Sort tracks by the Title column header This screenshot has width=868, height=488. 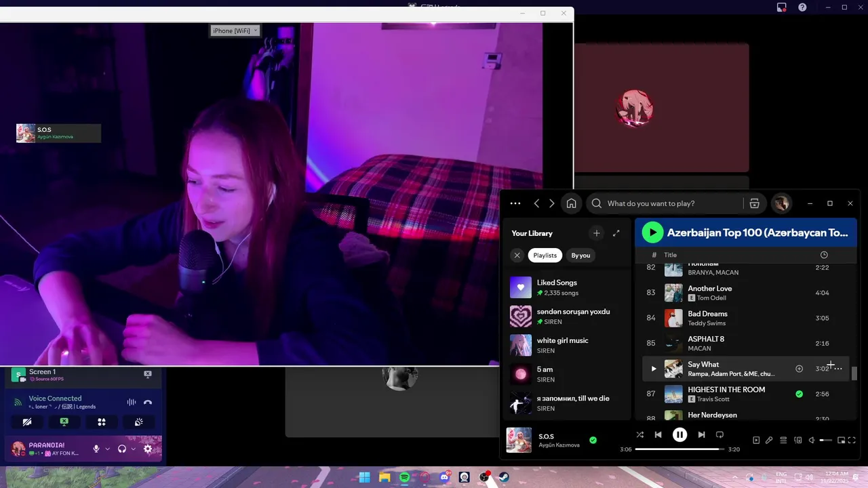coord(670,255)
